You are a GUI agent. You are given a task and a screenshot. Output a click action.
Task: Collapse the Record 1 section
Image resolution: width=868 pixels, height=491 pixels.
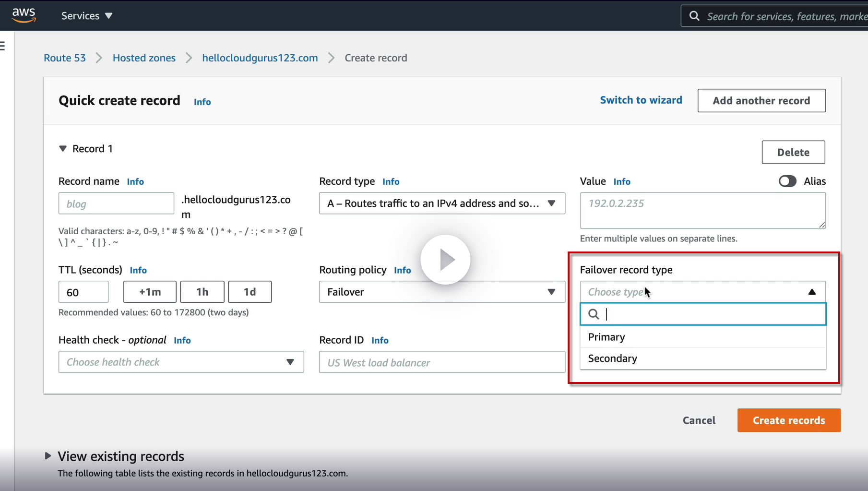63,149
